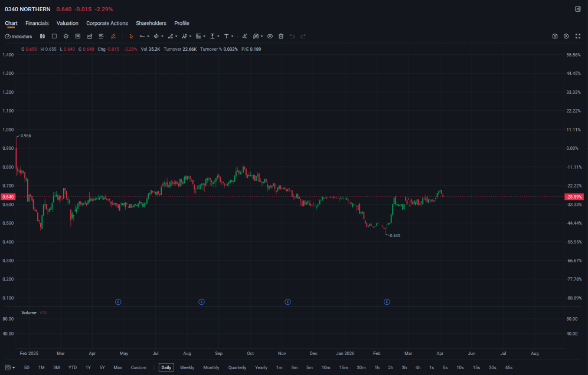Click the orange pencil drawing icon
588x375 pixels.
[113, 37]
